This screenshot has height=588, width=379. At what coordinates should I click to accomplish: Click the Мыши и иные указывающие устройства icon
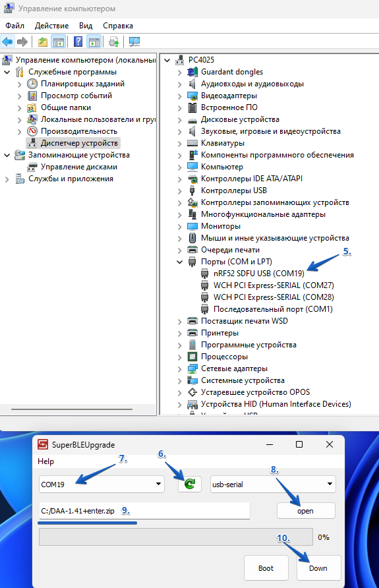(192, 238)
